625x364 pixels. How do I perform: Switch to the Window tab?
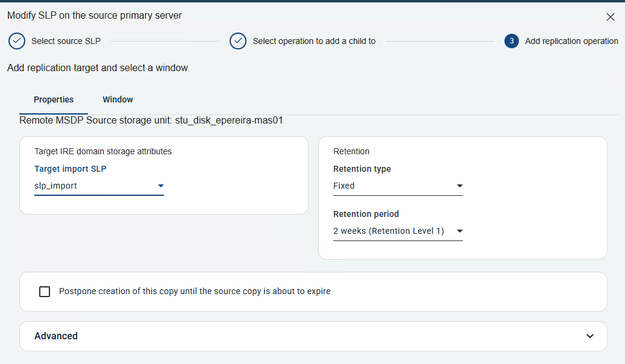click(118, 99)
